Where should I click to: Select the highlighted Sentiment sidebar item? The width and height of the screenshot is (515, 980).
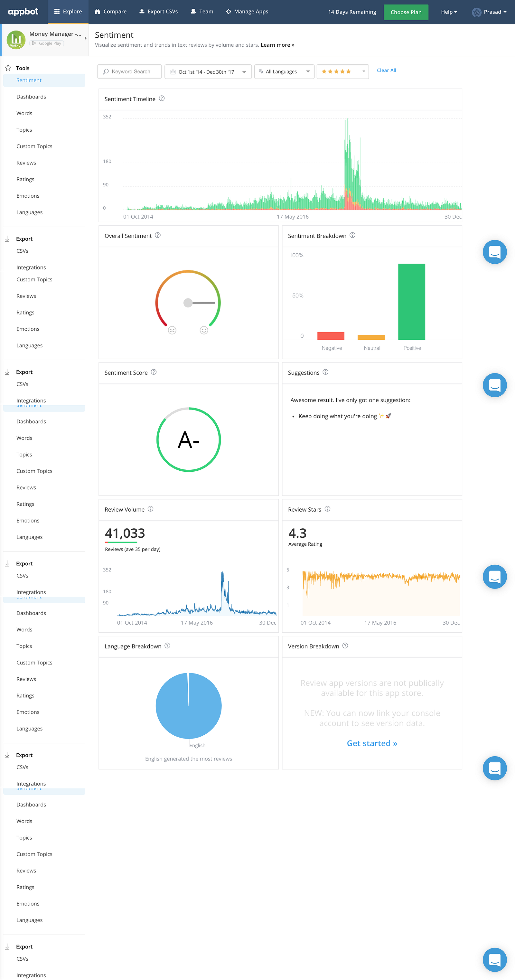(44, 80)
